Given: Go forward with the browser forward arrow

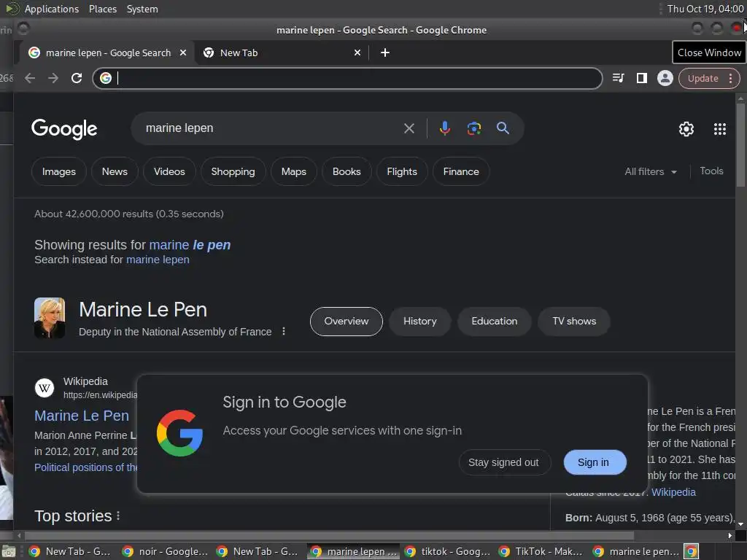Looking at the screenshot, I should [53, 78].
